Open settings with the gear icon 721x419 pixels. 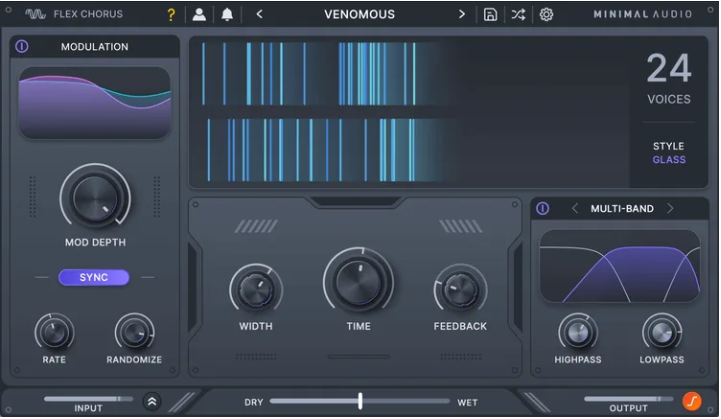[x=546, y=15]
